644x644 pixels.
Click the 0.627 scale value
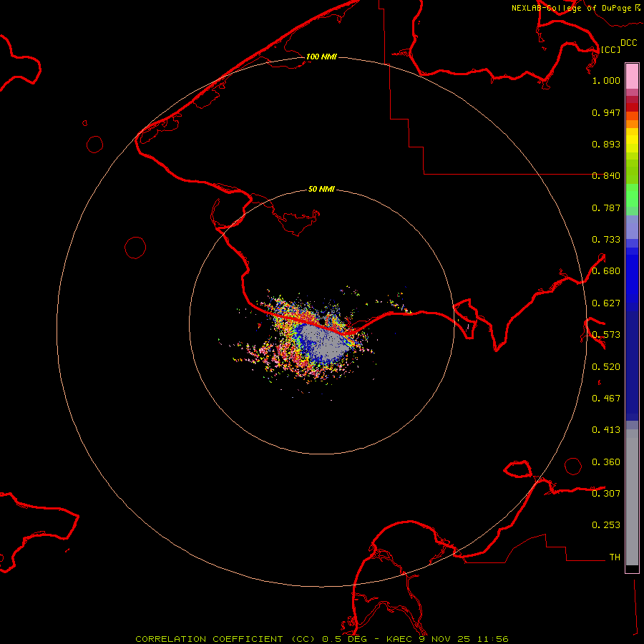click(606, 303)
